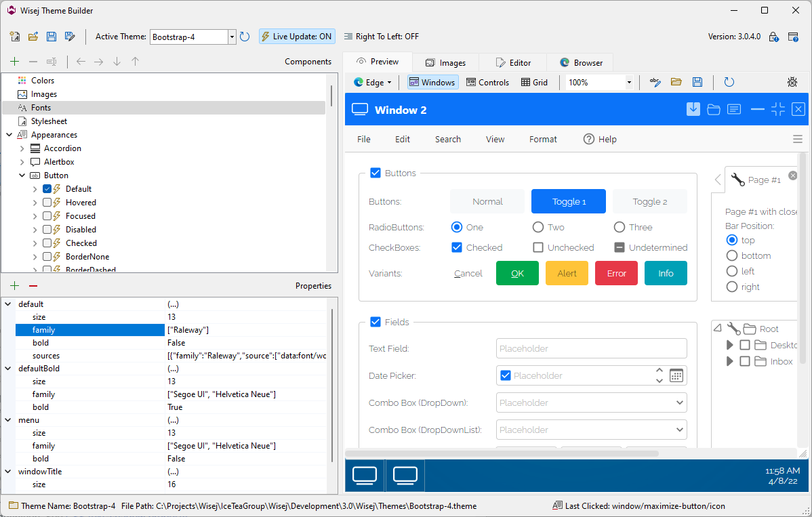Switch to the Images tab

[x=445, y=62]
